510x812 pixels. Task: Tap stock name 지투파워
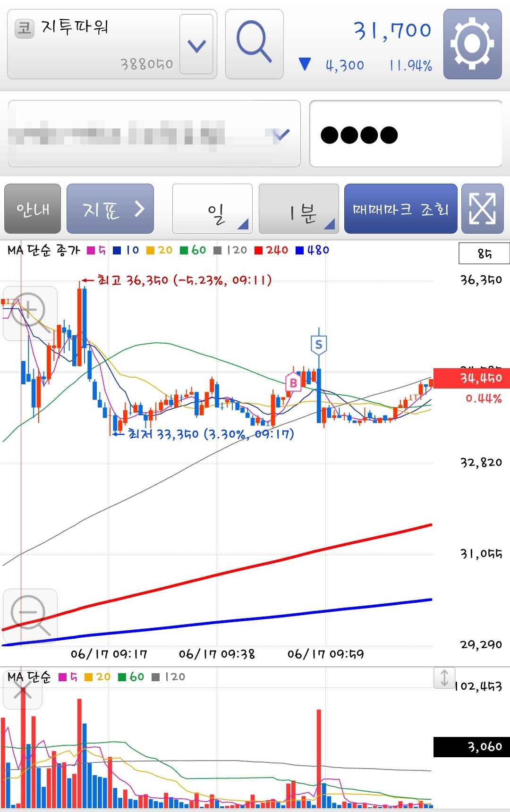pos(75,27)
